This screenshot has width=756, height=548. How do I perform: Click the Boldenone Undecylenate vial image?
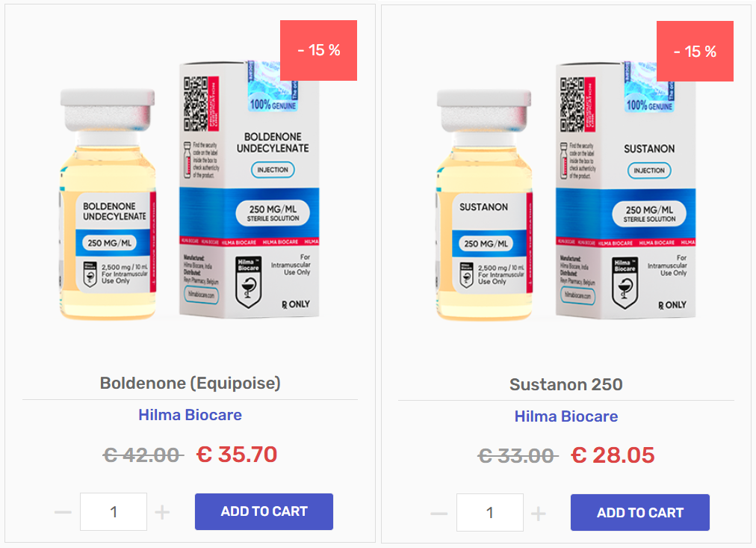click(x=109, y=206)
